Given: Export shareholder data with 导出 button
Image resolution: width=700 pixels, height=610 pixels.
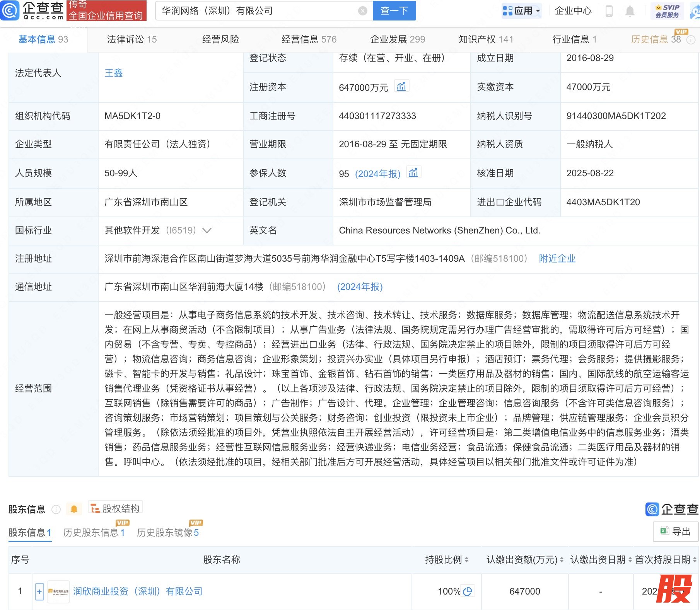Looking at the screenshot, I should click(676, 532).
